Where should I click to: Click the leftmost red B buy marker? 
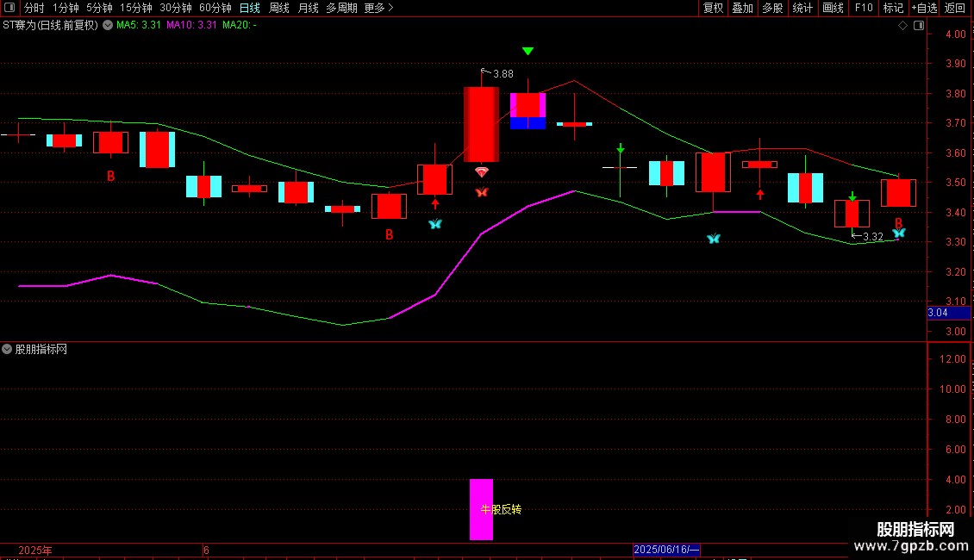click(110, 177)
